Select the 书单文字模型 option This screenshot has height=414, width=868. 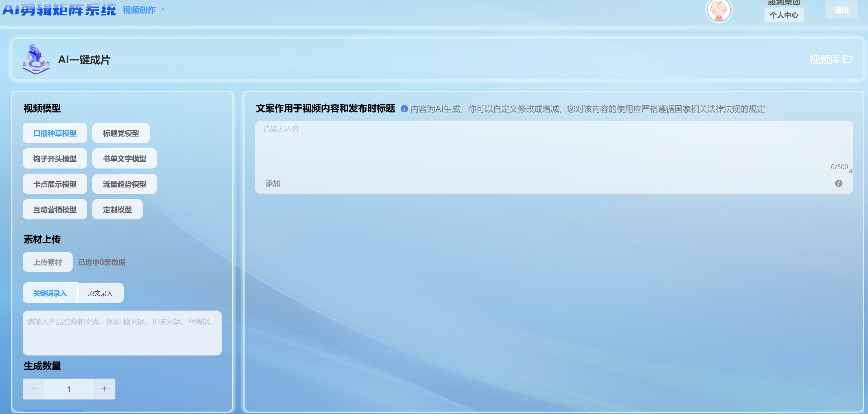(125, 159)
